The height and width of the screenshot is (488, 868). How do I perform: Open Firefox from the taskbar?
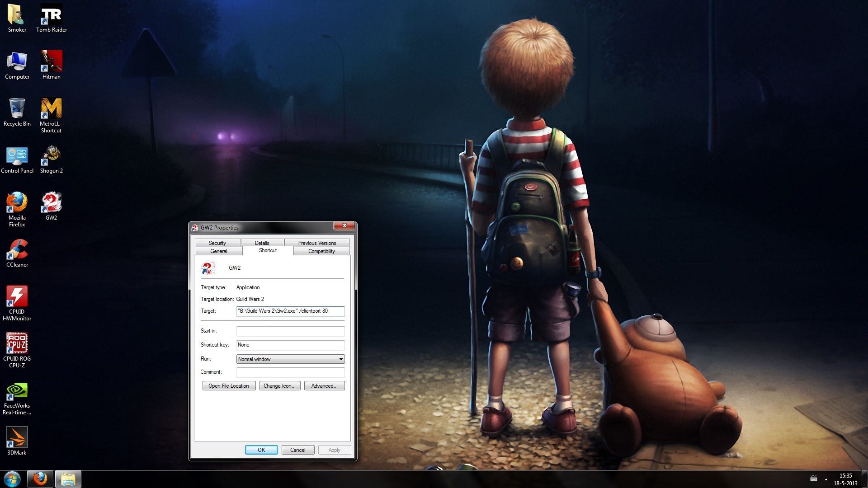click(x=40, y=479)
